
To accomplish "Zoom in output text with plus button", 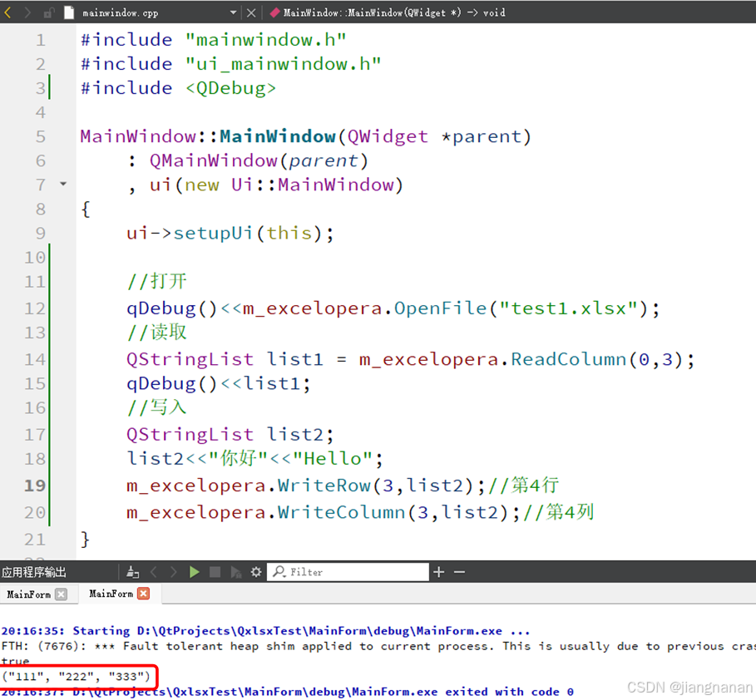I will [439, 572].
